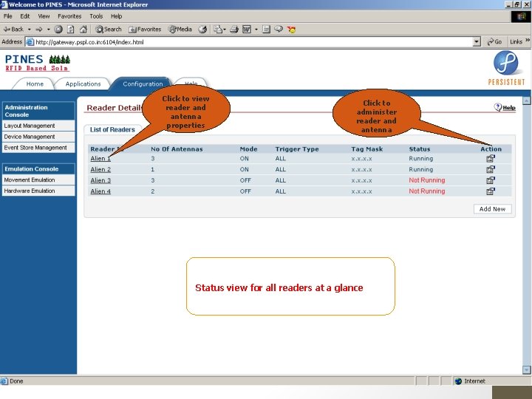
Task: Open the Alien 4 reader link
Action: coord(100,191)
